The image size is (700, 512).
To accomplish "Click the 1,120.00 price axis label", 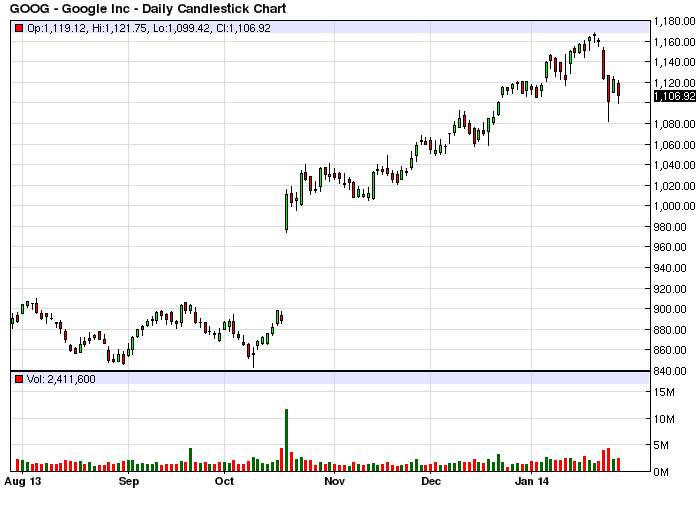I will click(675, 83).
